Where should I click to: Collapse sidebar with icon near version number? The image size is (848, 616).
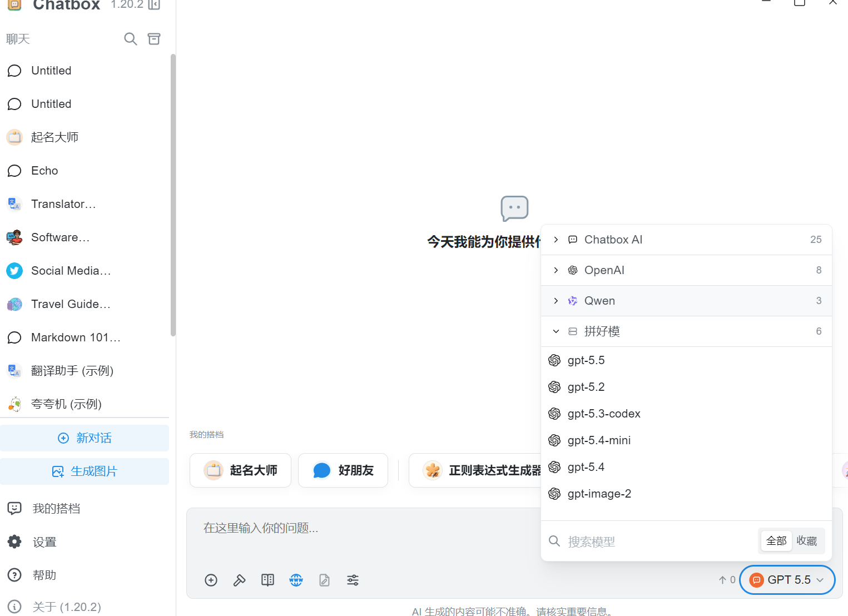(x=154, y=4)
